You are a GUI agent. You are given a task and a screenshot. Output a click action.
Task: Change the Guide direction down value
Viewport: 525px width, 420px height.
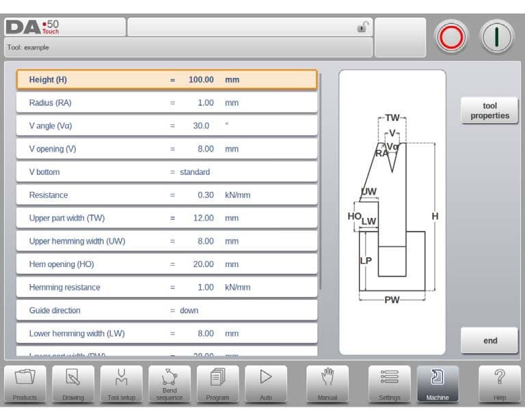tap(167, 310)
